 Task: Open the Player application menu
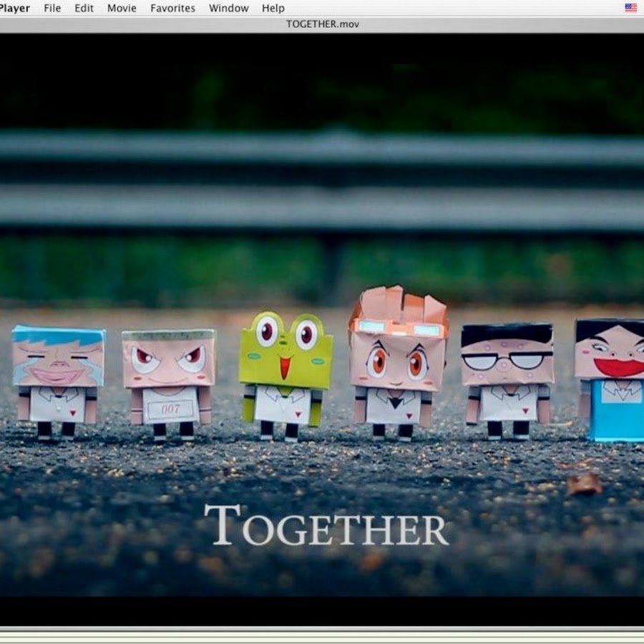point(15,8)
